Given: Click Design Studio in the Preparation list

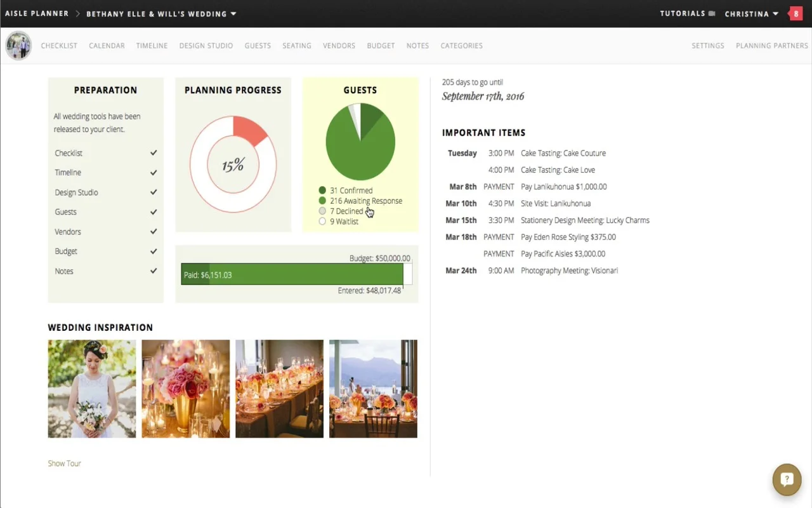Looking at the screenshot, I should 76,192.
